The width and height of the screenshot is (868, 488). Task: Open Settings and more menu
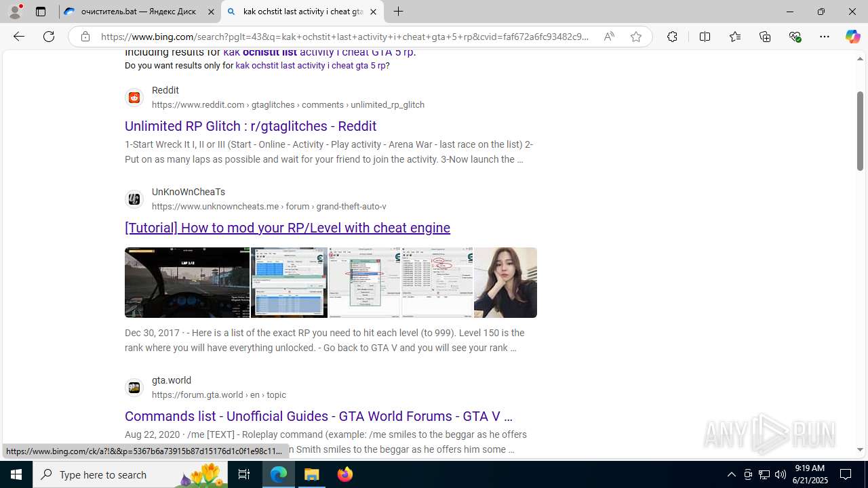tap(825, 37)
